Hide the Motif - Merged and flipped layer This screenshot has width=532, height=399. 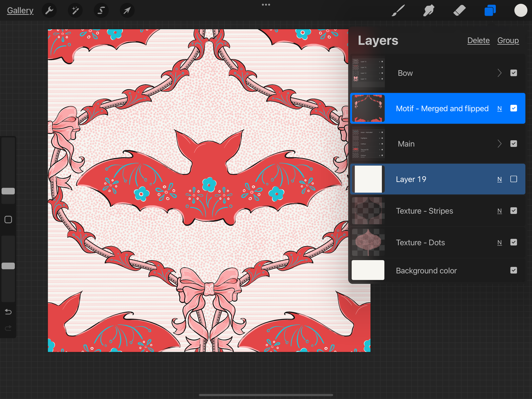[514, 108]
